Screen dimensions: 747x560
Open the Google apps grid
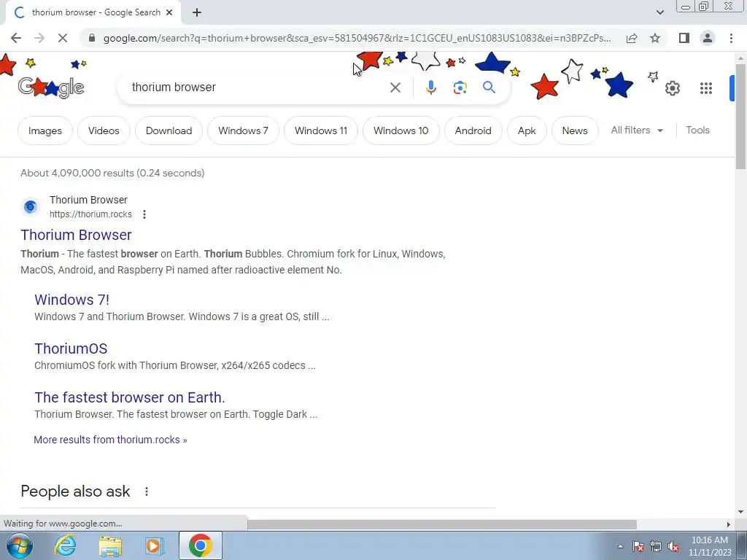pyautogui.click(x=706, y=88)
